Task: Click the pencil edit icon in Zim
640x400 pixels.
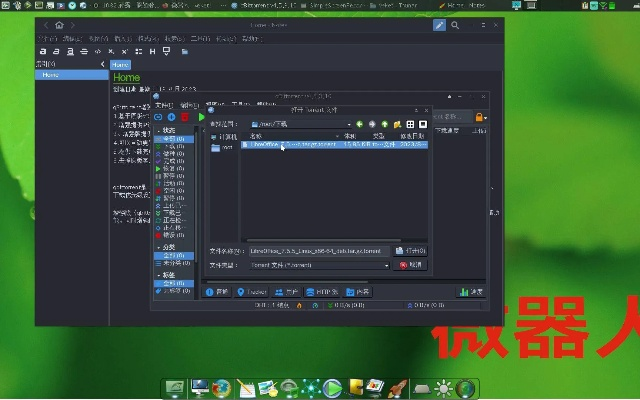Action: click(x=439, y=25)
